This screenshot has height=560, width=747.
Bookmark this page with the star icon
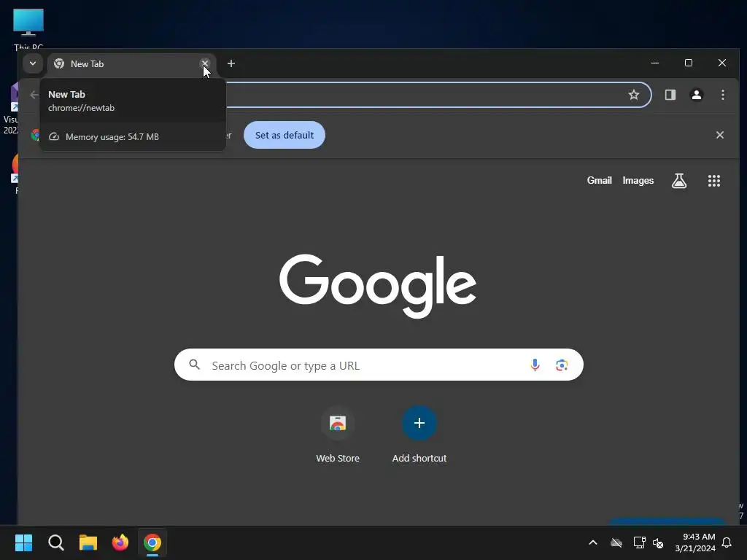coord(634,95)
